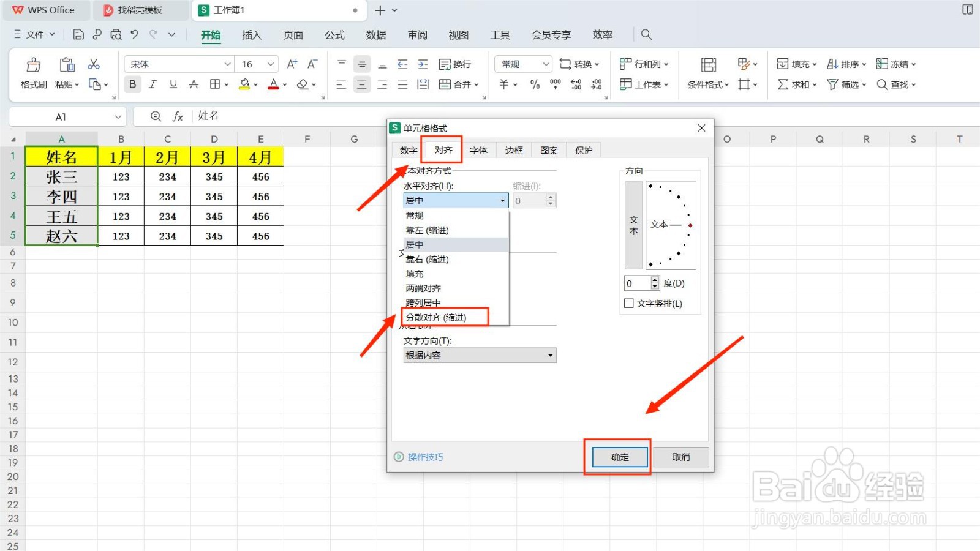
Task: Toggle center horizontal alignment in the ribbon
Action: coord(362,84)
